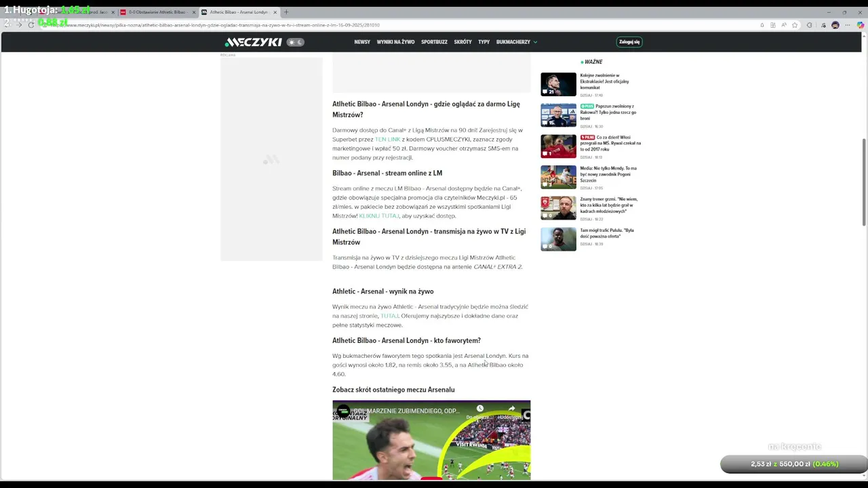Open WYNIKI NA ŻYWO in the navigation

point(395,42)
